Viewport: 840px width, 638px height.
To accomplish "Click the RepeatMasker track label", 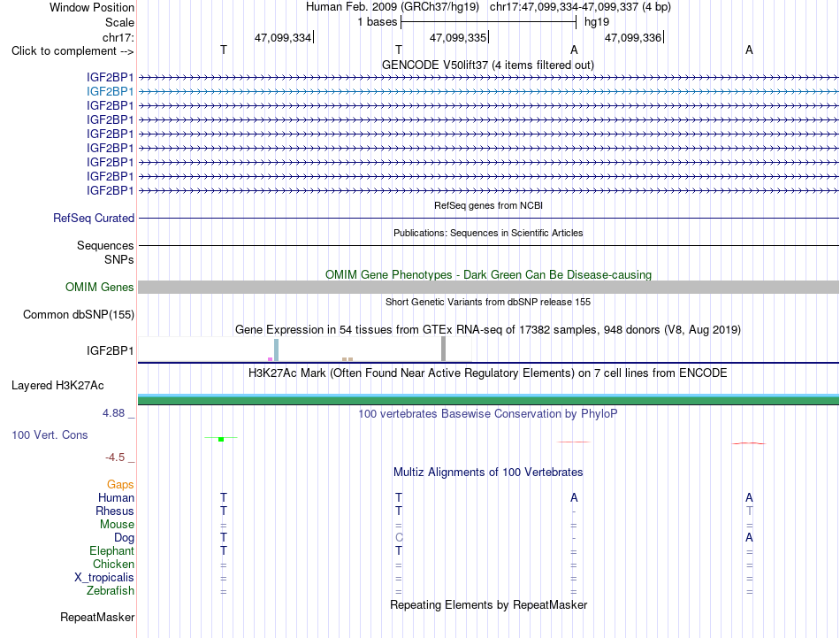I will (x=97, y=617).
